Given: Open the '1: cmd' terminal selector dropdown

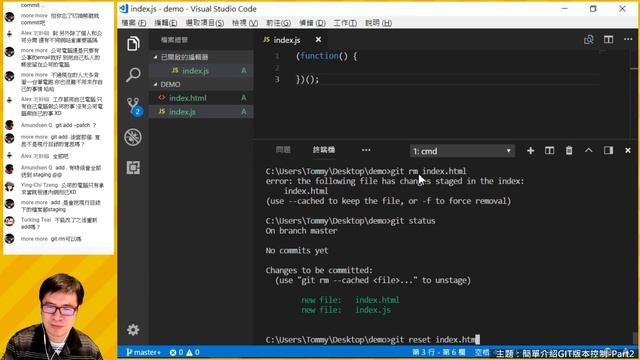Looking at the screenshot, I should coord(462,151).
